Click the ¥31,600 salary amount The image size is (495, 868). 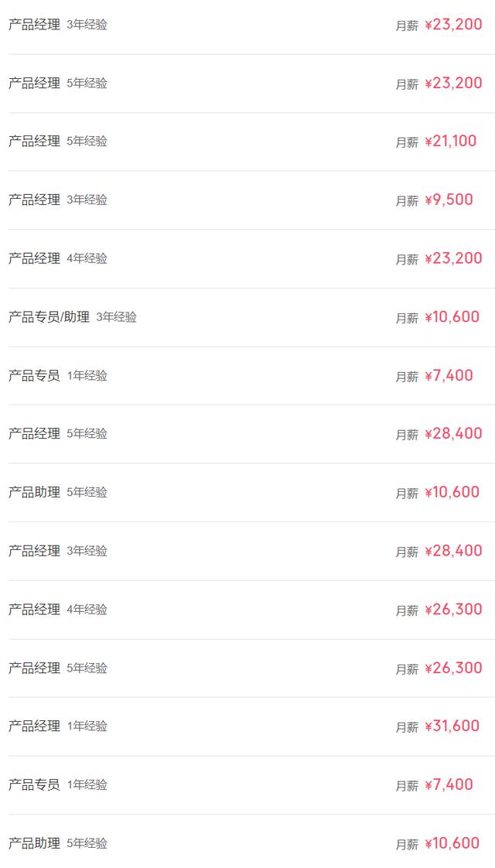tap(452, 726)
